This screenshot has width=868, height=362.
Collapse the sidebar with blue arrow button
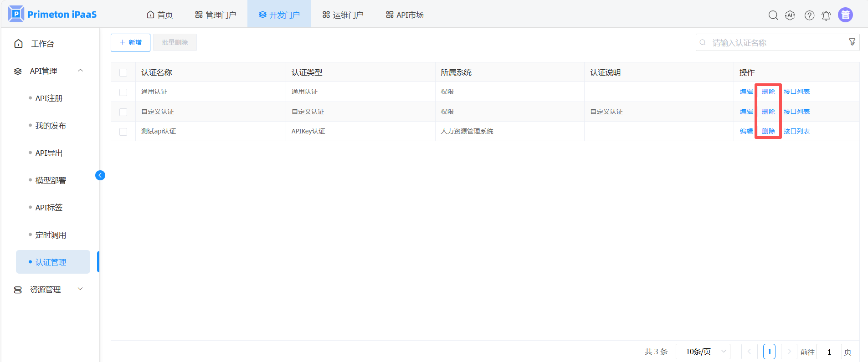(x=100, y=175)
